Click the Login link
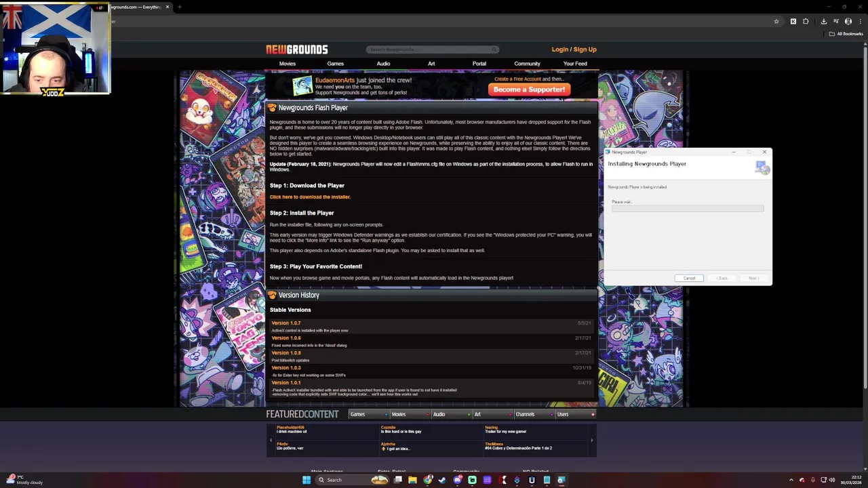The height and width of the screenshot is (488, 868). [x=560, y=49]
